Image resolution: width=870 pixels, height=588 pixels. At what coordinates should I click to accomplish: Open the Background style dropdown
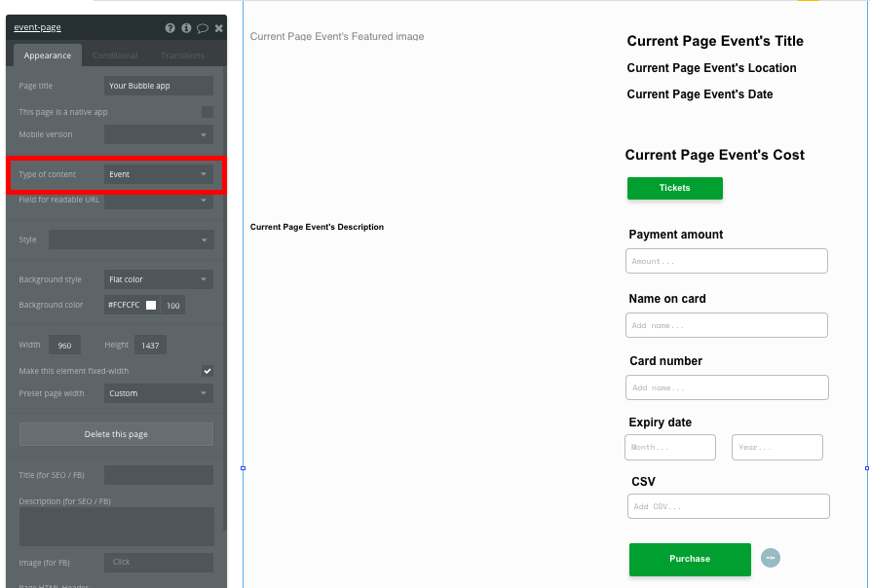click(159, 279)
